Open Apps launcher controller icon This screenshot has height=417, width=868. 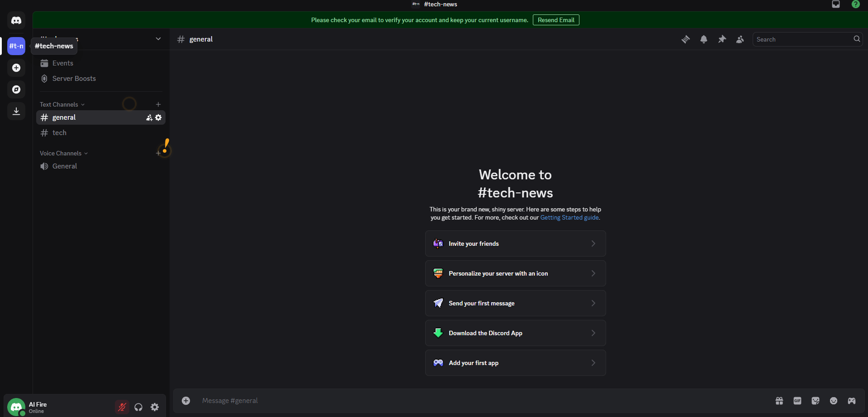[852, 401]
